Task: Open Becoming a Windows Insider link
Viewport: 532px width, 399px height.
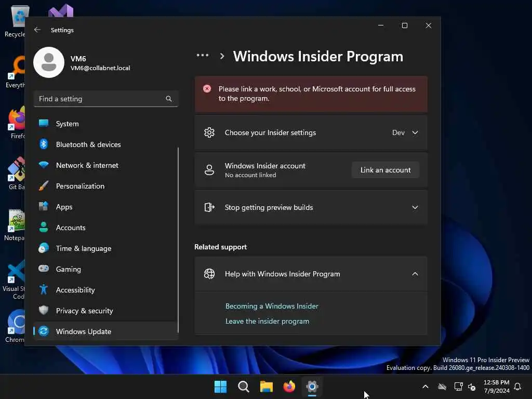Action: [272, 306]
